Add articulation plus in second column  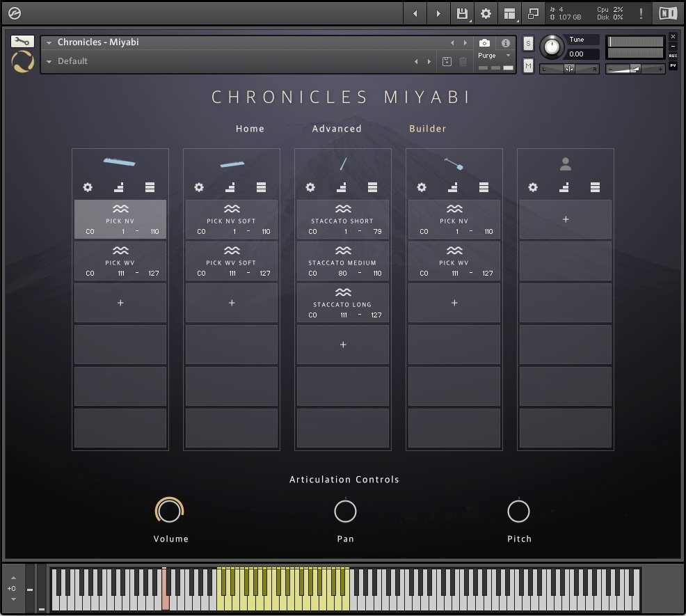pos(232,303)
